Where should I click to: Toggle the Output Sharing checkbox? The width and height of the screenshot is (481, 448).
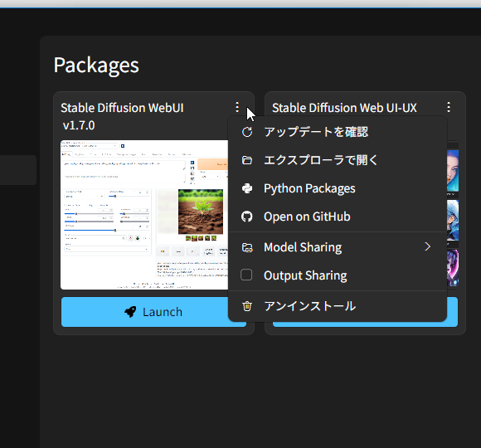click(x=246, y=275)
